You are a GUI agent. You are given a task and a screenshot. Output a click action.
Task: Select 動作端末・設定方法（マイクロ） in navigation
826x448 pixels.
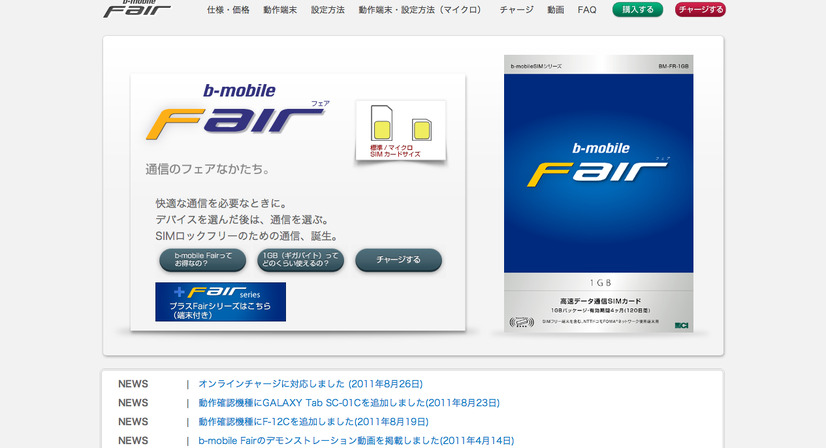pyautogui.click(x=420, y=10)
